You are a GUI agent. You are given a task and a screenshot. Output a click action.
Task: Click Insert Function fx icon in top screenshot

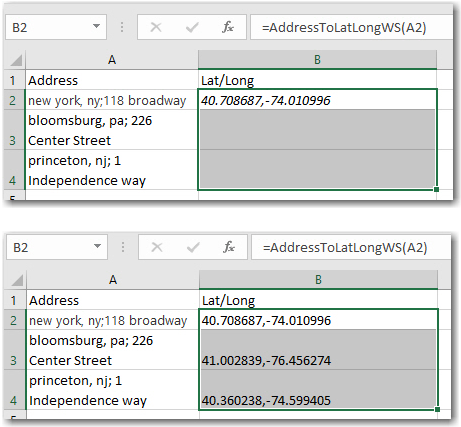228,27
